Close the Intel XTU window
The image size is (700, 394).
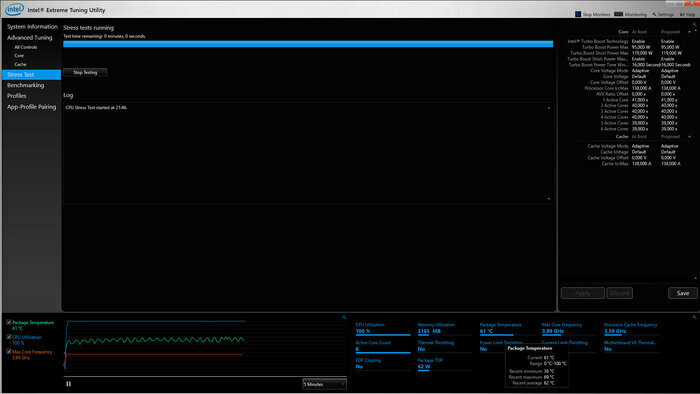(692, 3)
